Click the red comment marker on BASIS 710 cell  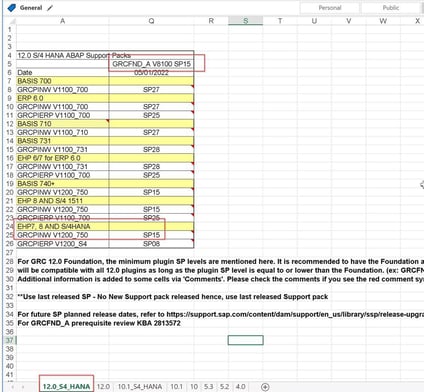[x=107, y=121]
